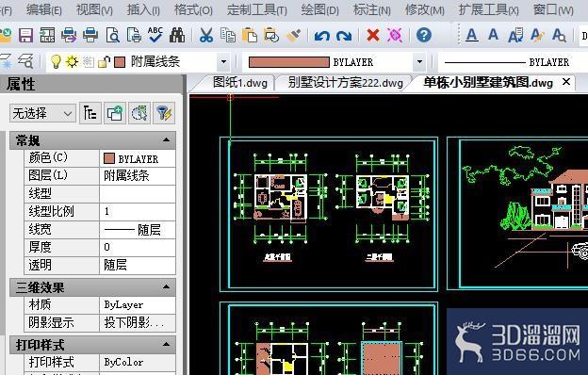Click the Publish page-with-printer icon
This screenshot has width=588, height=375.
(134, 36)
